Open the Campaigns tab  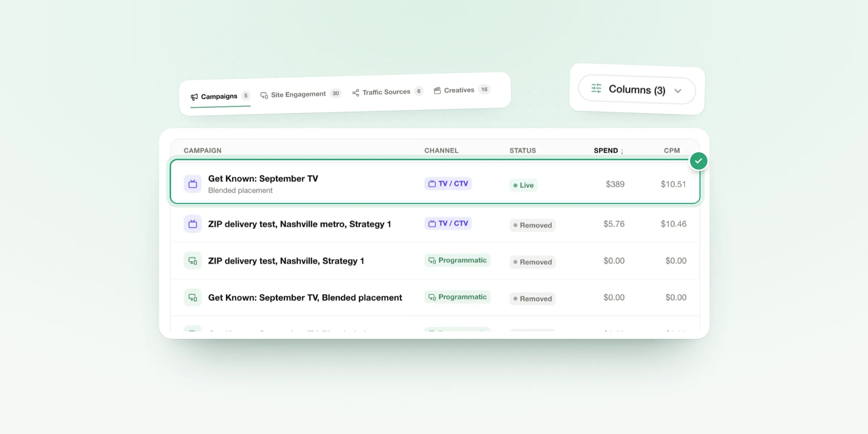pos(220,96)
